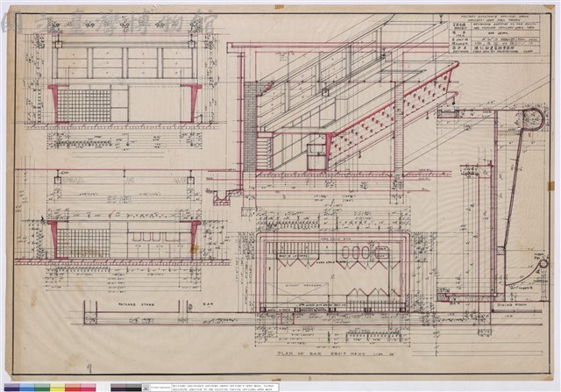Click the caption text beside the color strip
The height and width of the screenshot is (392, 561).
[x=225, y=388]
